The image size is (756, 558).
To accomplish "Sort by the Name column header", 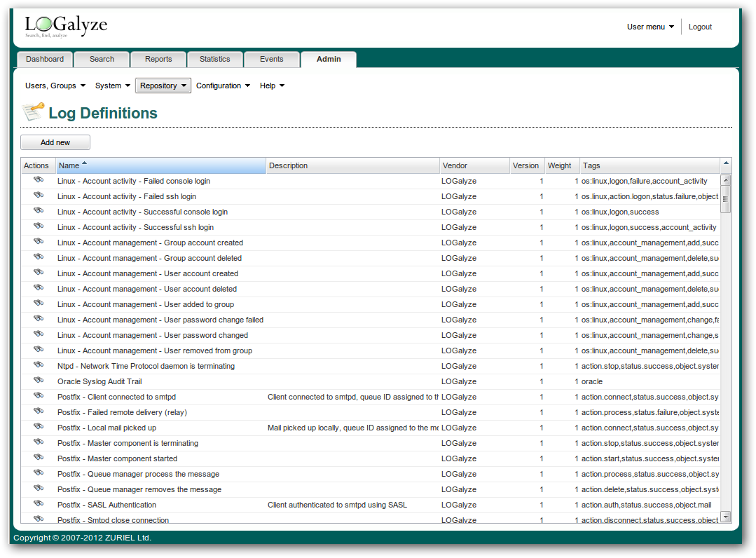I will 160,165.
